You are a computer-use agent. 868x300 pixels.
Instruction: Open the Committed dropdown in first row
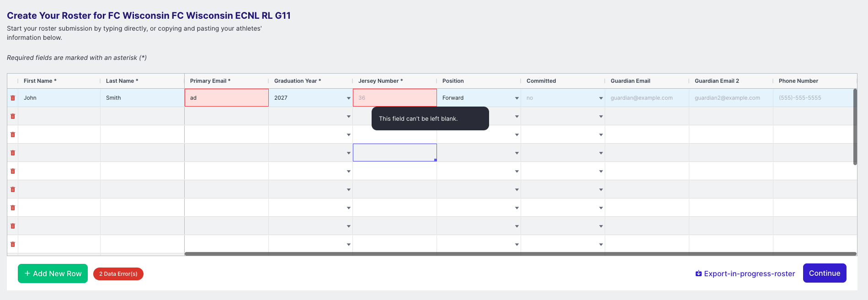click(601, 98)
